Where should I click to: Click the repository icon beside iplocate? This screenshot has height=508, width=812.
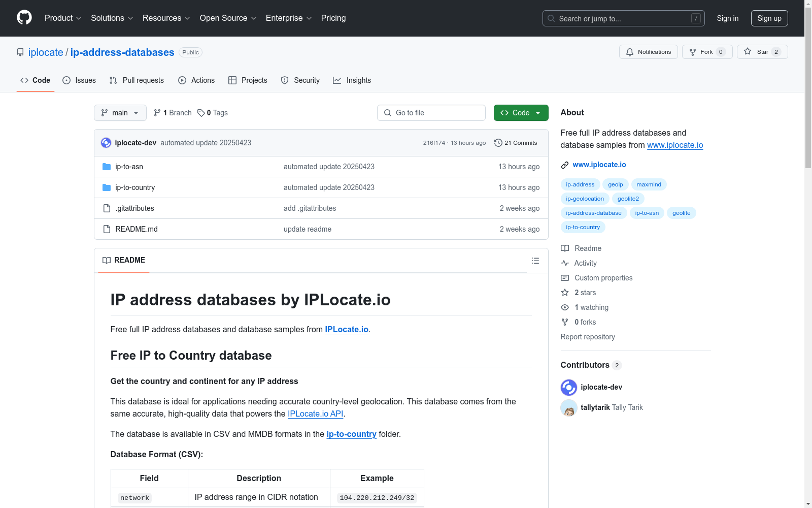click(x=20, y=52)
